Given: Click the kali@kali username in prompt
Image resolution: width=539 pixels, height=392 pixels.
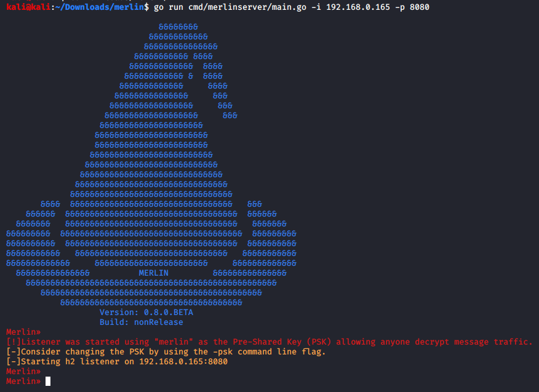Looking at the screenshot, I should point(28,7).
